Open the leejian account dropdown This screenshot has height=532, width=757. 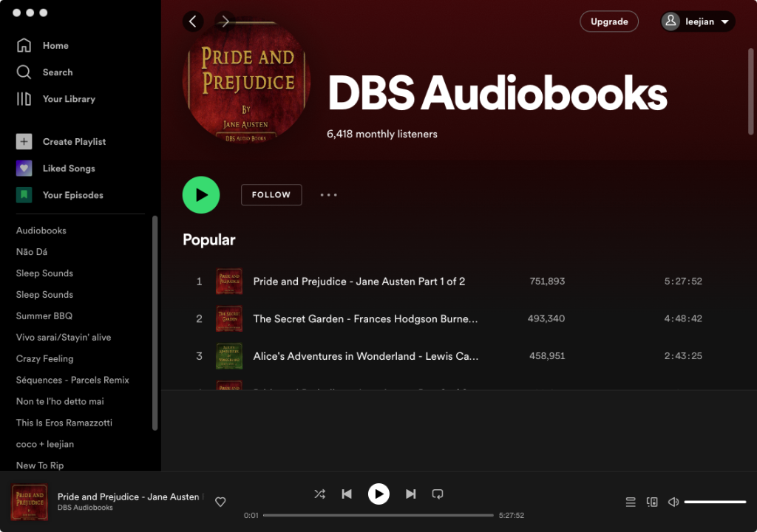pyautogui.click(x=698, y=21)
